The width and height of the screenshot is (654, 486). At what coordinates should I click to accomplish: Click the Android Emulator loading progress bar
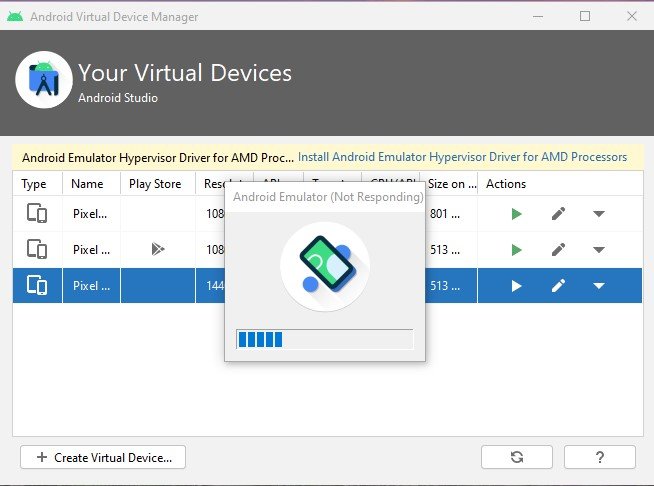point(324,339)
